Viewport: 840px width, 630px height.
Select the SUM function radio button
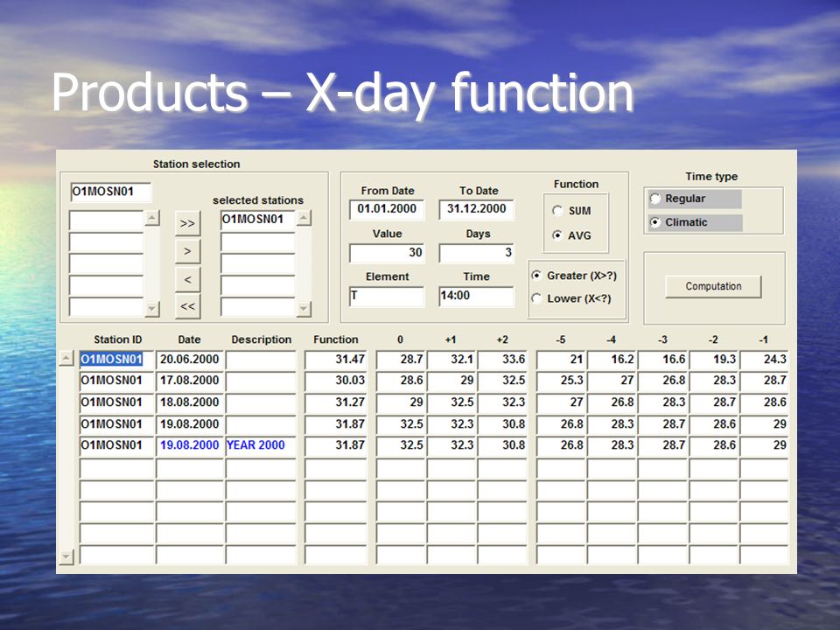557,211
